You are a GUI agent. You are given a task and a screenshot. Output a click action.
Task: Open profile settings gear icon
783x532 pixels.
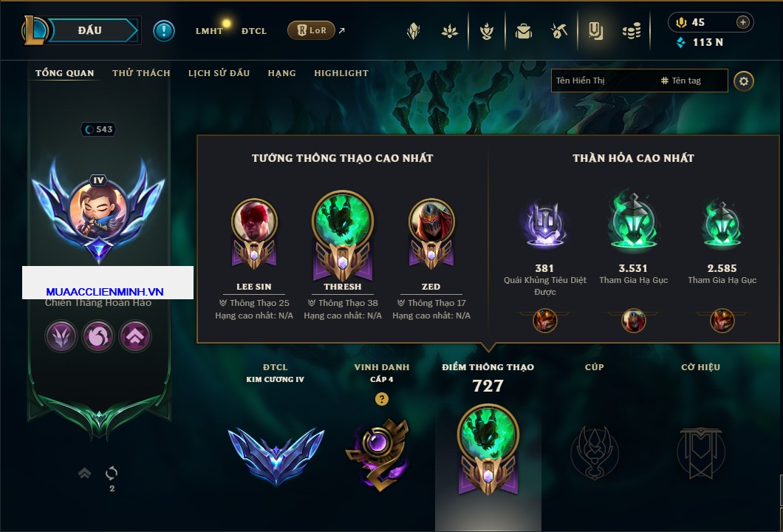pos(744,81)
